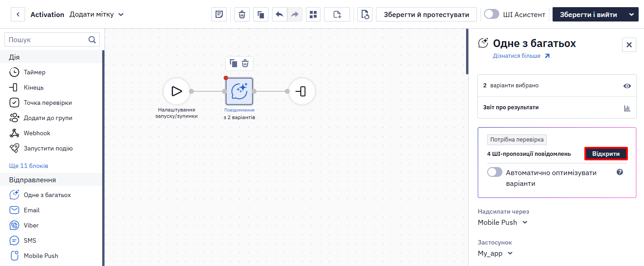Duplicate the selected block on canvas

click(x=233, y=63)
